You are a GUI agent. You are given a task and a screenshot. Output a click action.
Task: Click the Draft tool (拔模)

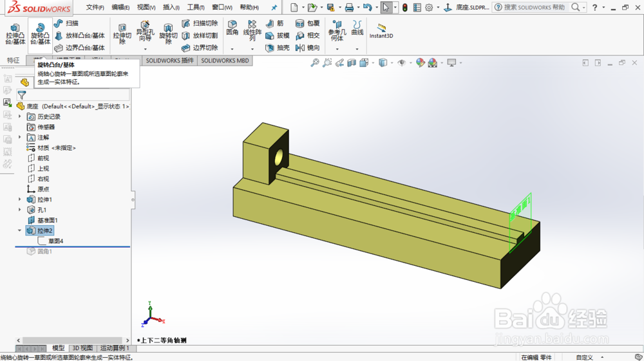point(278,35)
